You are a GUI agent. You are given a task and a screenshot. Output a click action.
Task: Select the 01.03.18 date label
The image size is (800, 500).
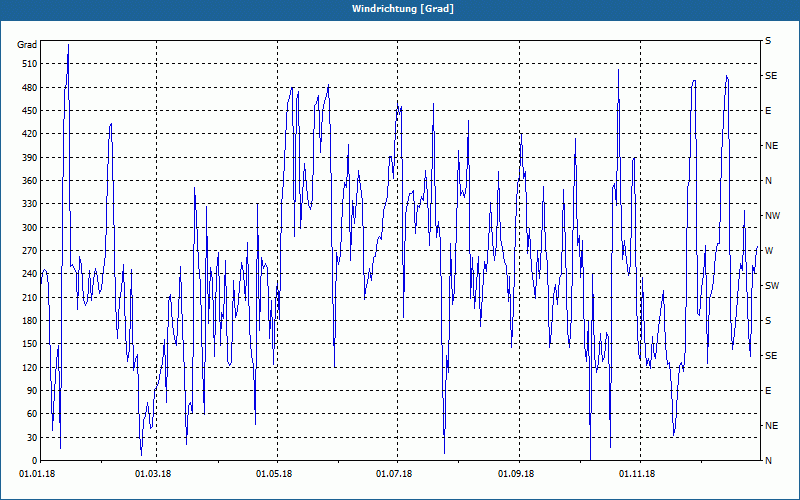click(x=153, y=474)
